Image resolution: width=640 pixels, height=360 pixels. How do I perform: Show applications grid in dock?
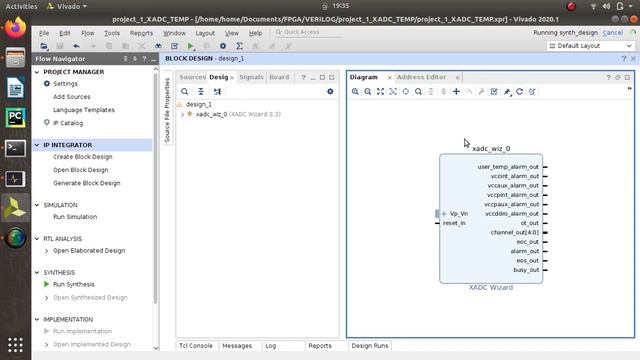click(x=15, y=345)
